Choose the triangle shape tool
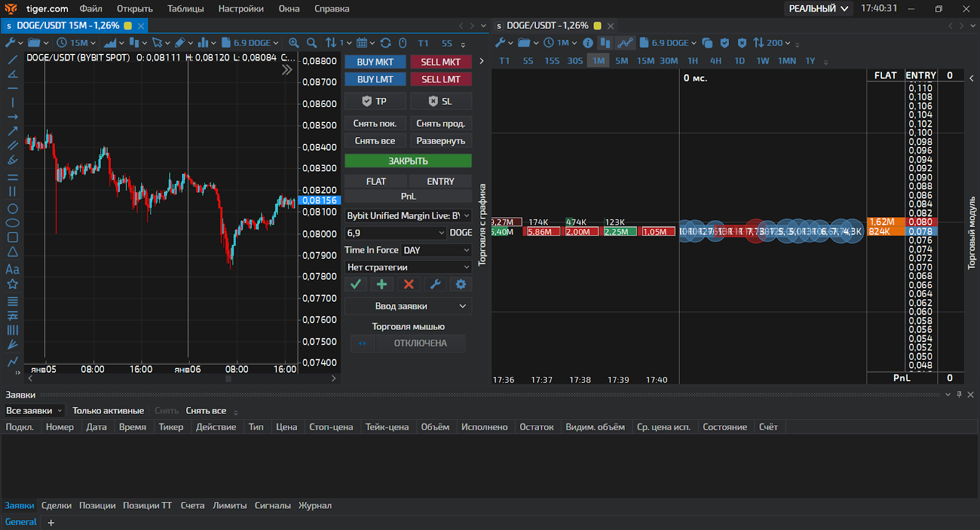This screenshot has height=530, width=980. pyautogui.click(x=12, y=252)
